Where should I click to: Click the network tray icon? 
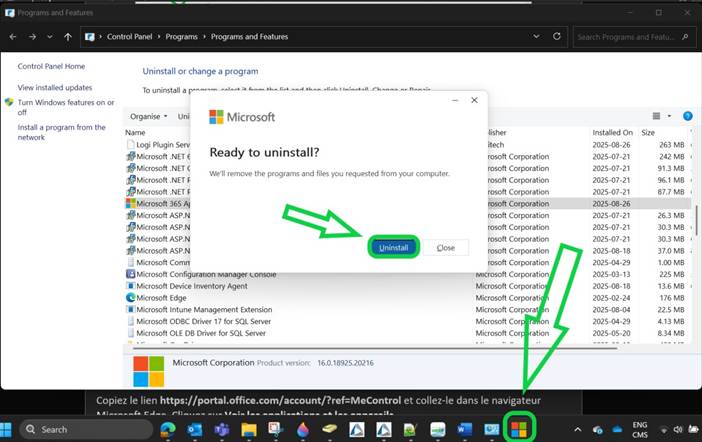664,430
